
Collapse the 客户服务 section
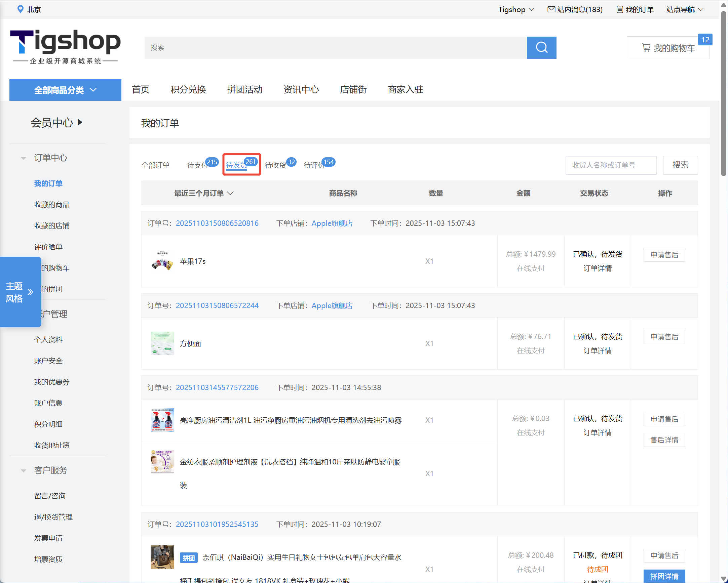pyautogui.click(x=23, y=470)
